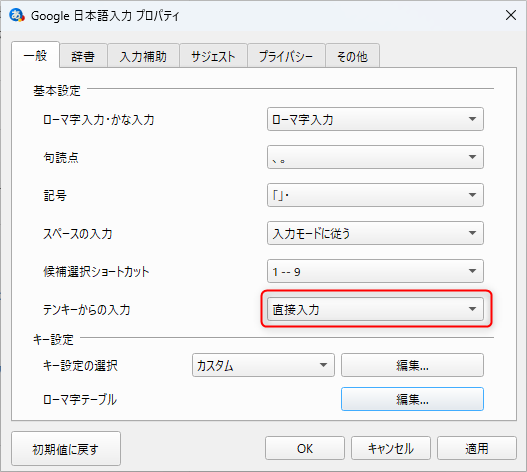
Task: Apply changes with the 適用 button
Action: pos(477,448)
